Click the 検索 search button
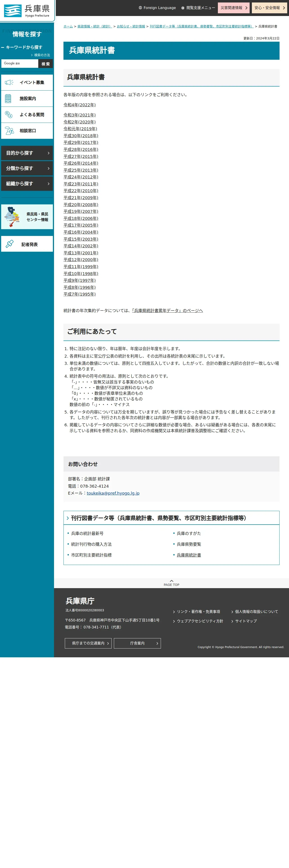This screenshot has width=289, height=868. (x=45, y=64)
